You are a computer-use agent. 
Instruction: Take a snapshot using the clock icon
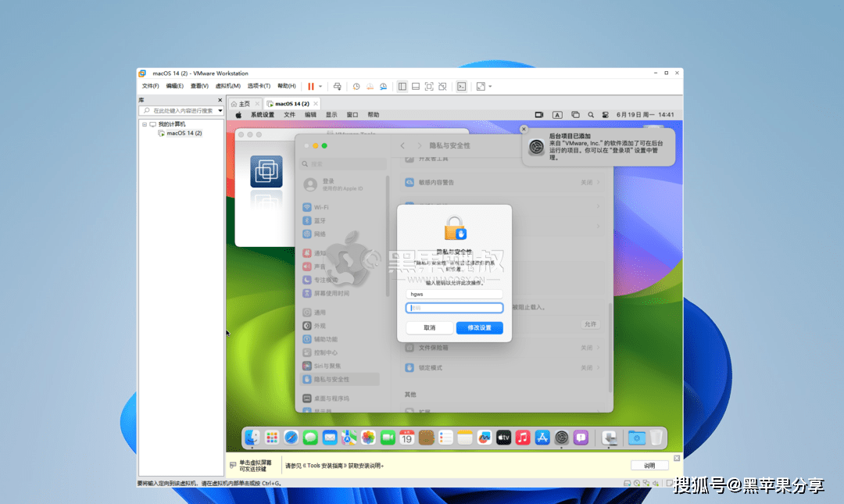(x=356, y=86)
